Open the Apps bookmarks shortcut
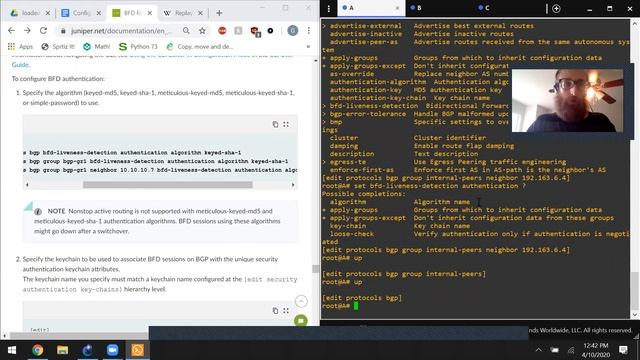This screenshot has height=360, width=640. point(20,47)
